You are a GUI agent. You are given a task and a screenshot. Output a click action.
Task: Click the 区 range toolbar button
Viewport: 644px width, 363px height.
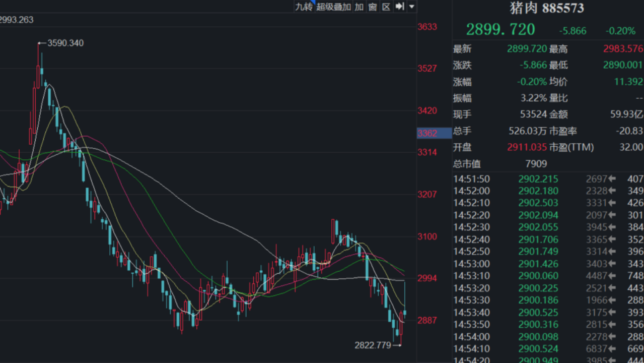click(x=386, y=7)
